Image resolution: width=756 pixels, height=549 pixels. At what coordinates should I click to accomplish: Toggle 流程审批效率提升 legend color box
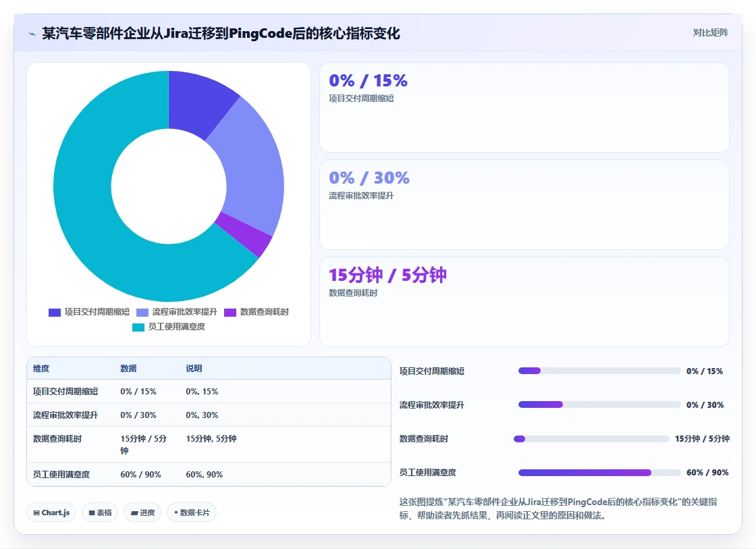142,312
